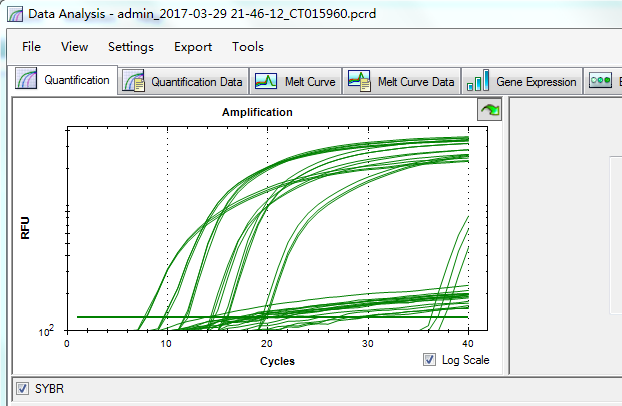Click the partially visible tab with green dots icon

[x=603, y=82]
